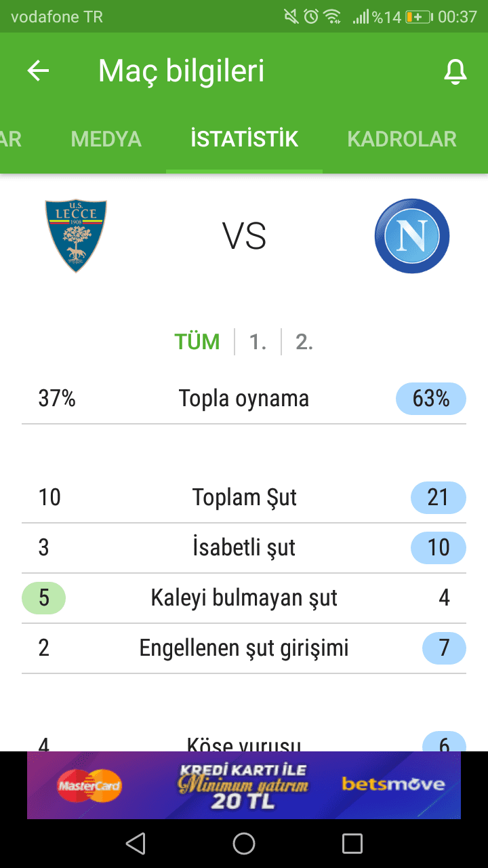This screenshot has width=488, height=868.
Task: Tap the back arrow icon
Action: pyautogui.click(x=39, y=71)
